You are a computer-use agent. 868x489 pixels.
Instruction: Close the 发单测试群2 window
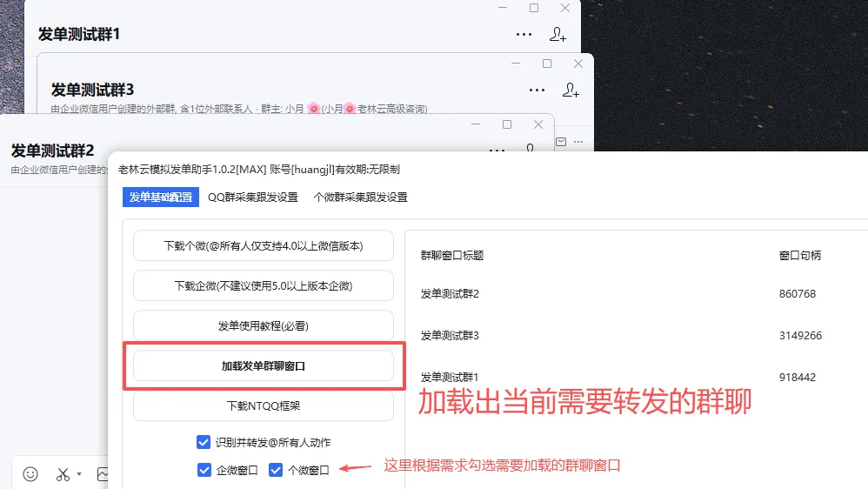[x=538, y=124]
